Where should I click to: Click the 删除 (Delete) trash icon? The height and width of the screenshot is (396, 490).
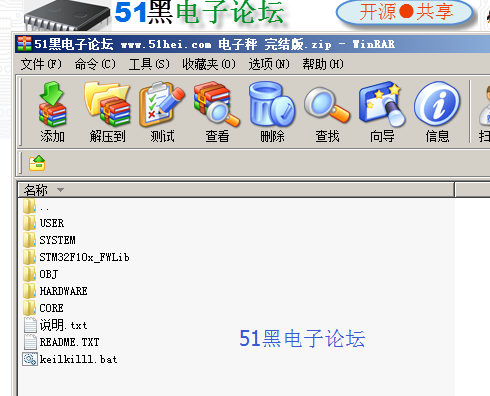(x=272, y=104)
